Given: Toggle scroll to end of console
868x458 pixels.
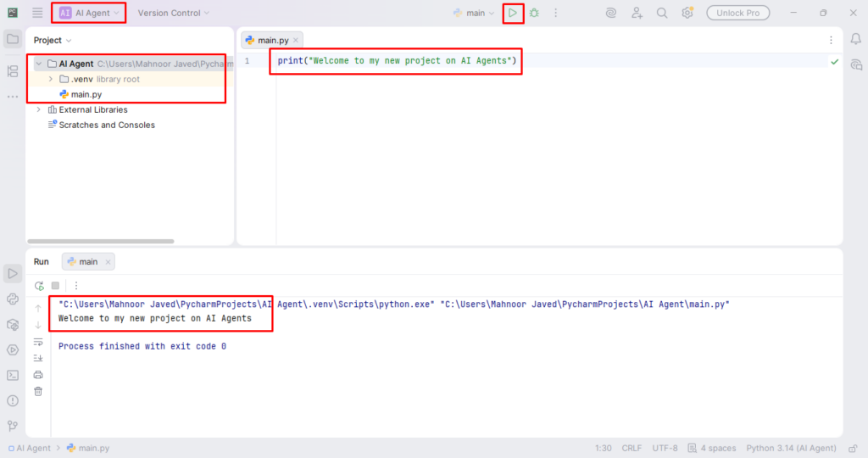Looking at the screenshot, I should pyautogui.click(x=38, y=358).
